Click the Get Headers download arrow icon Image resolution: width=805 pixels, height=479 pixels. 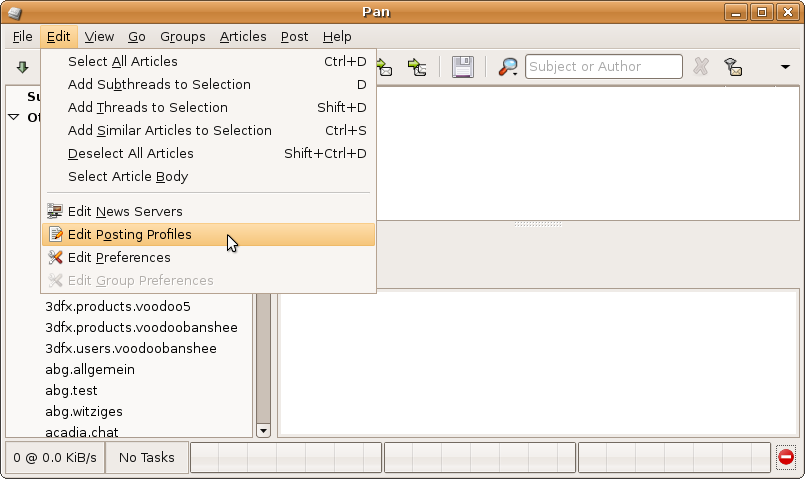[22, 67]
